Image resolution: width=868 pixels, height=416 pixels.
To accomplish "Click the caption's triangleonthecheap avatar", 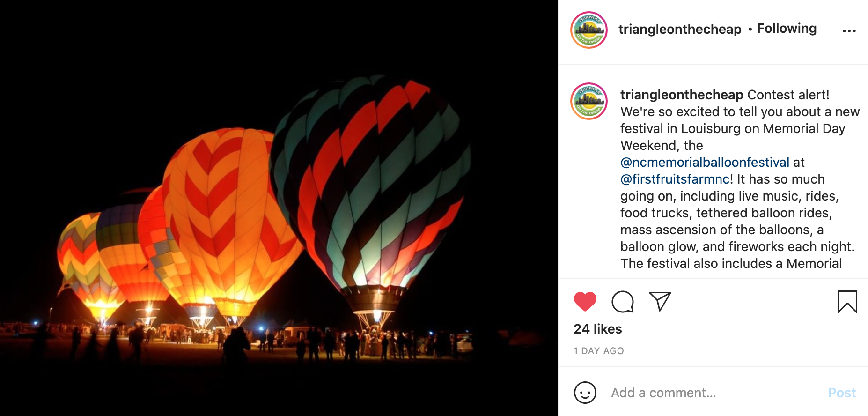I will pos(589,101).
